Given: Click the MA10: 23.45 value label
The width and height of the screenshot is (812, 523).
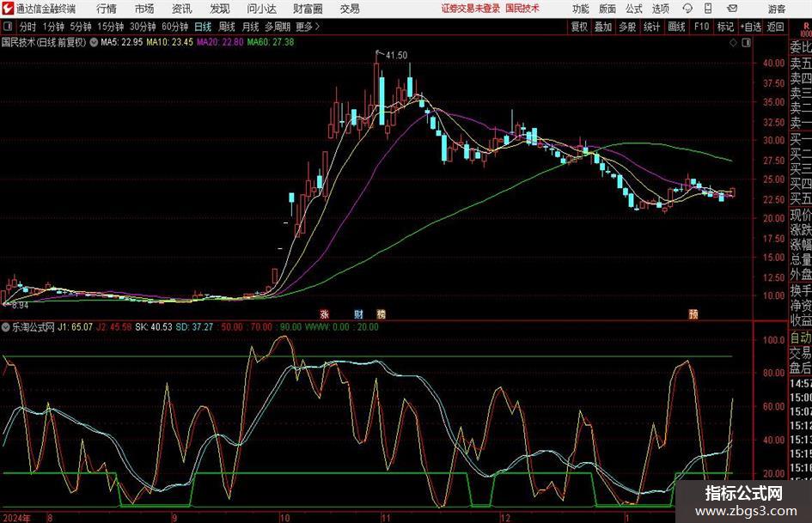Looking at the screenshot, I should (x=170, y=42).
